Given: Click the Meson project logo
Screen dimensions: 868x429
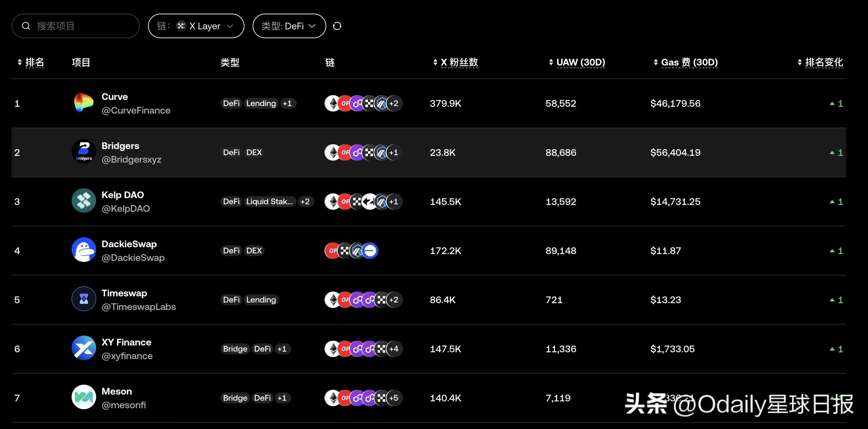Looking at the screenshot, I should point(84,398).
